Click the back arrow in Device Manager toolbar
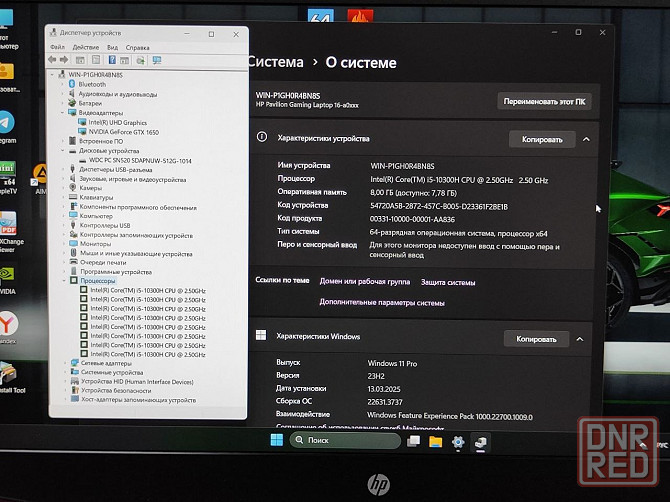Image resolution: width=670 pixels, height=502 pixels. click(x=53, y=60)
